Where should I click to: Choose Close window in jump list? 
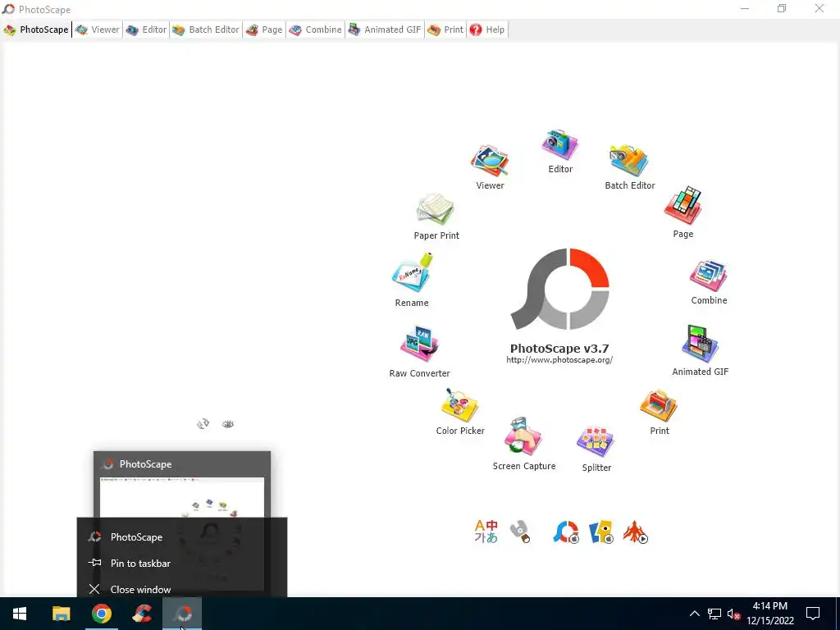click(182, 589)
